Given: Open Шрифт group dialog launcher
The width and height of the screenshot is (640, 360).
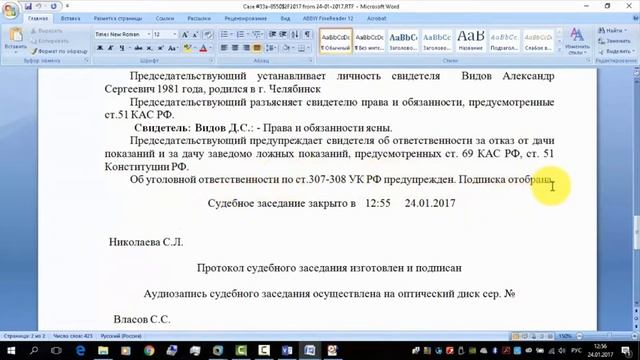Looking at the screenshot, I should coord(211,60).
